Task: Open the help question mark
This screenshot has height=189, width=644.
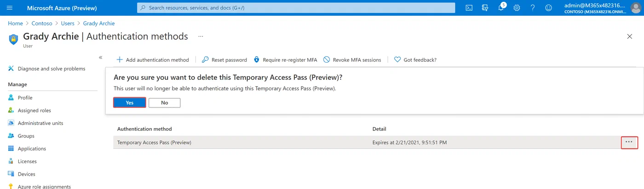Action: (533, 8)
